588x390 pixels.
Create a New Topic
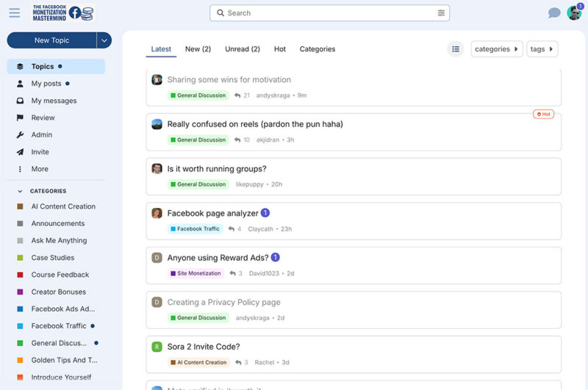pyautogui.click(x=51, y=40)
